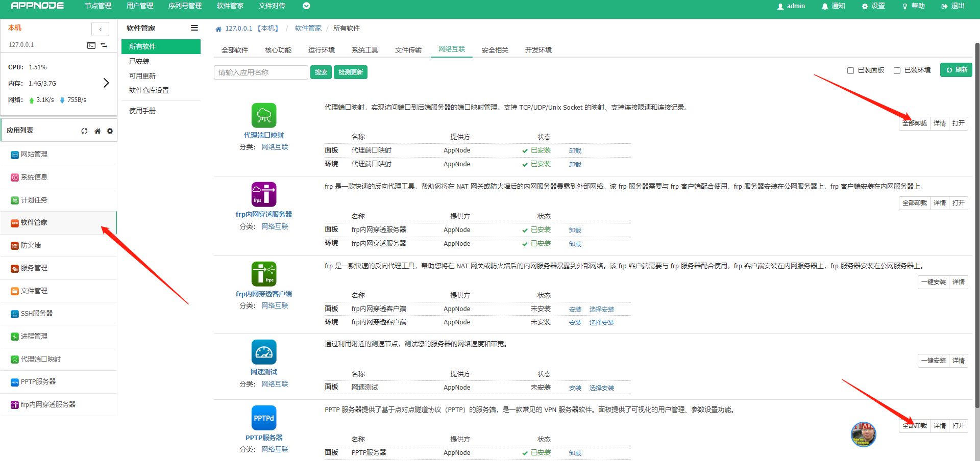Open Settings (设置) in the top bar
Screen dimensions: 980x461
873,6
